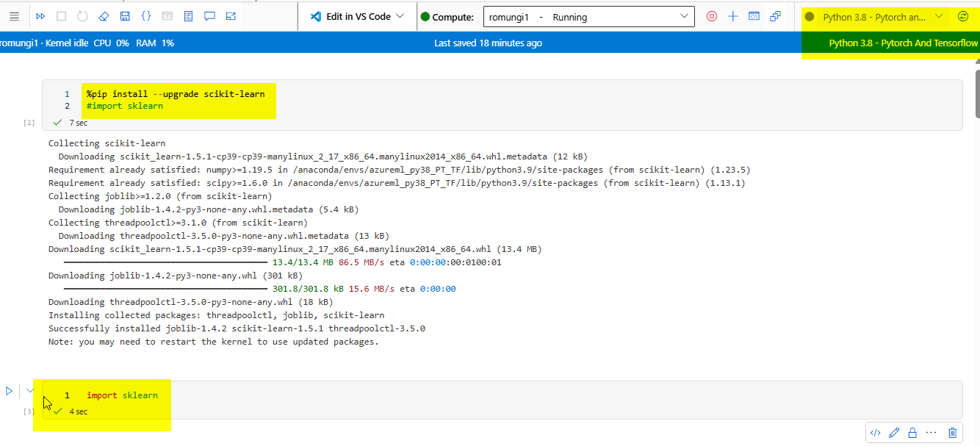Click the commented #import sklearn line
980x446 pixels.
pyautogui.click(x=125, y=106)
